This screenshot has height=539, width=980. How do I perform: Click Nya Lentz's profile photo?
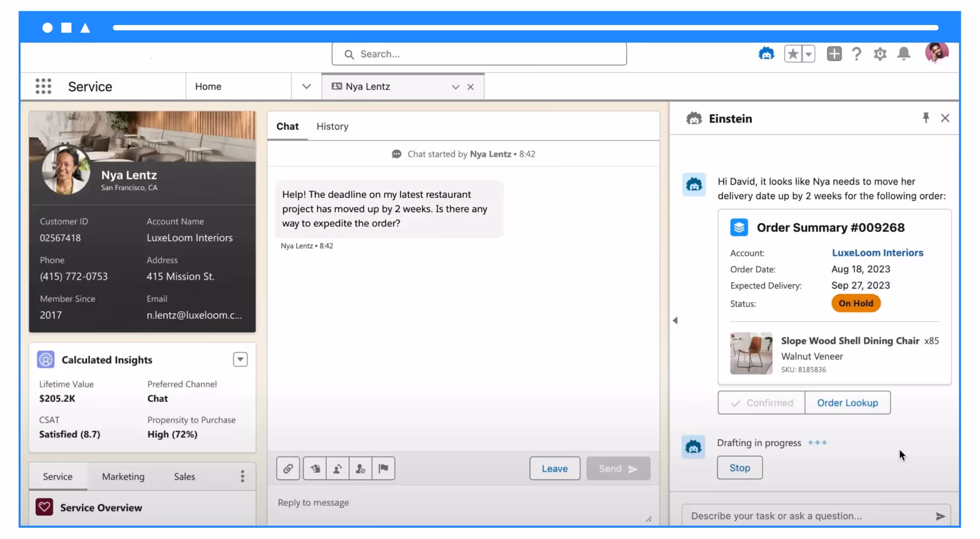(66, 170)
